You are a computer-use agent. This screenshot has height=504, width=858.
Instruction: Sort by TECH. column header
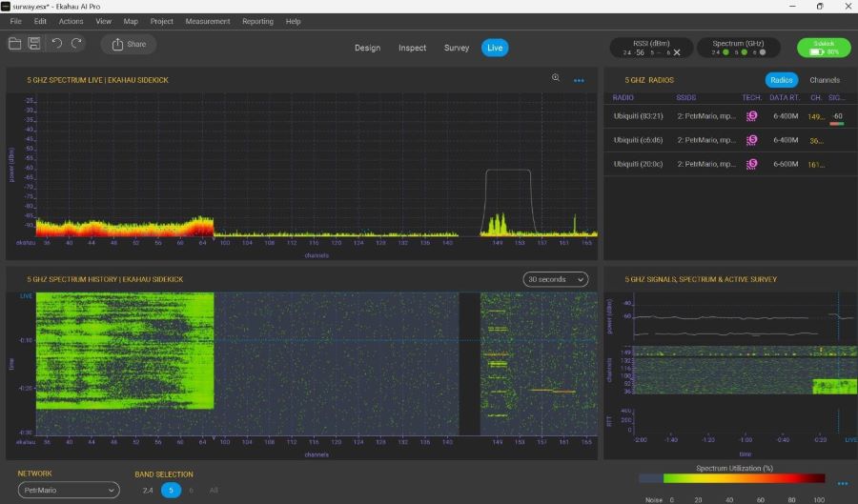pyautogui.click(x=752, y=97)
